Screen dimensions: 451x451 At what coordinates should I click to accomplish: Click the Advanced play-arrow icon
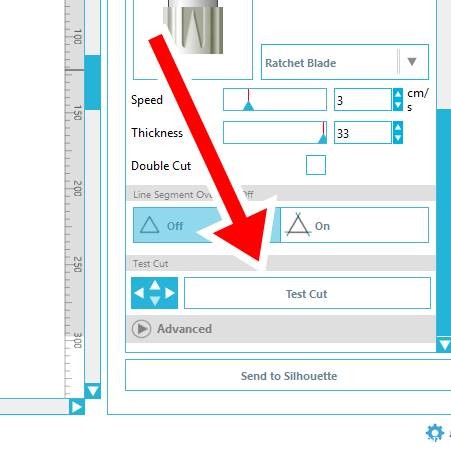pyautogui.click(x=141, y=329)
